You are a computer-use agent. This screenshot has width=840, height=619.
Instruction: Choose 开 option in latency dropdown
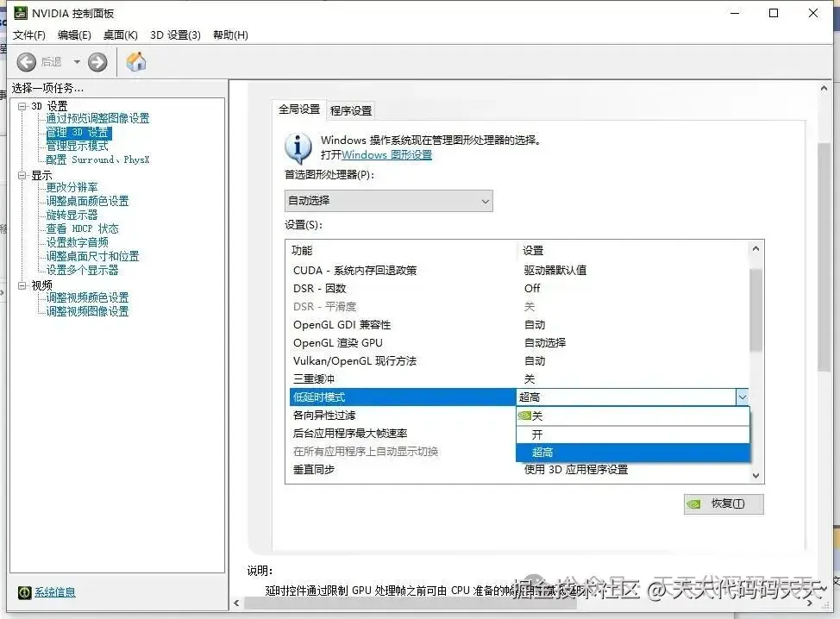pyautogui.click(x=633, y=435)
